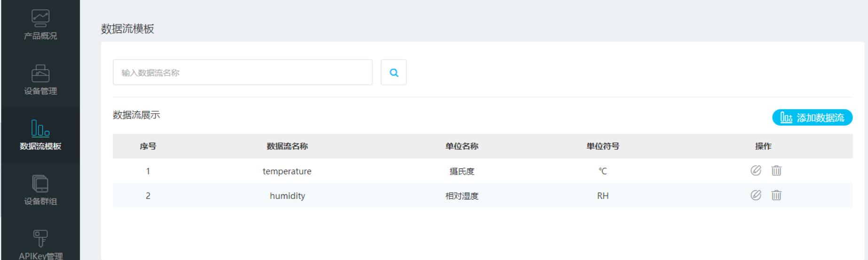Open the 设备管理 sidebar icon
This screenshot has width=868, height=260.
tap(40, 73)
